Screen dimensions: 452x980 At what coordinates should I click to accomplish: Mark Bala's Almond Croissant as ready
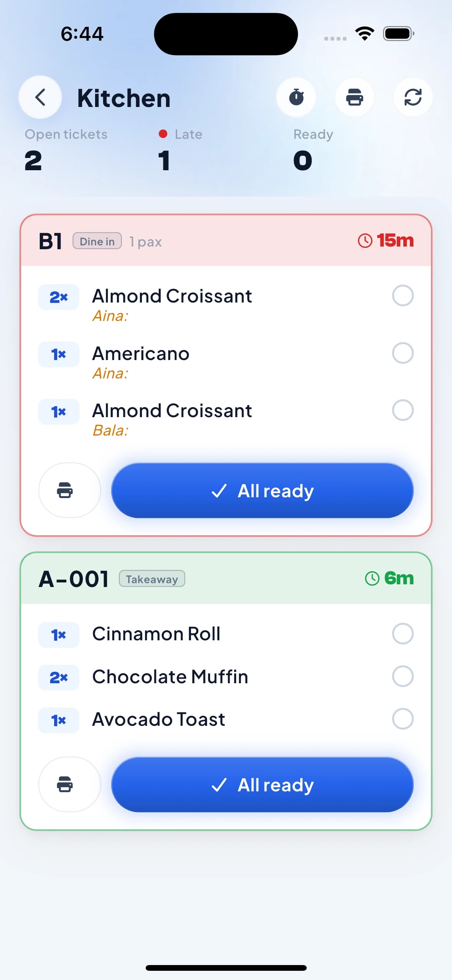[x=403, y=410]
